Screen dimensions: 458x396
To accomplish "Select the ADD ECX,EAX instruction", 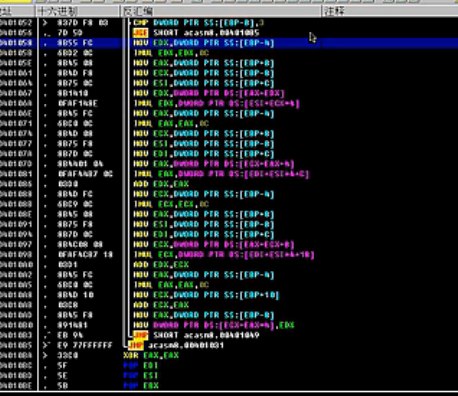I will 161,305.
